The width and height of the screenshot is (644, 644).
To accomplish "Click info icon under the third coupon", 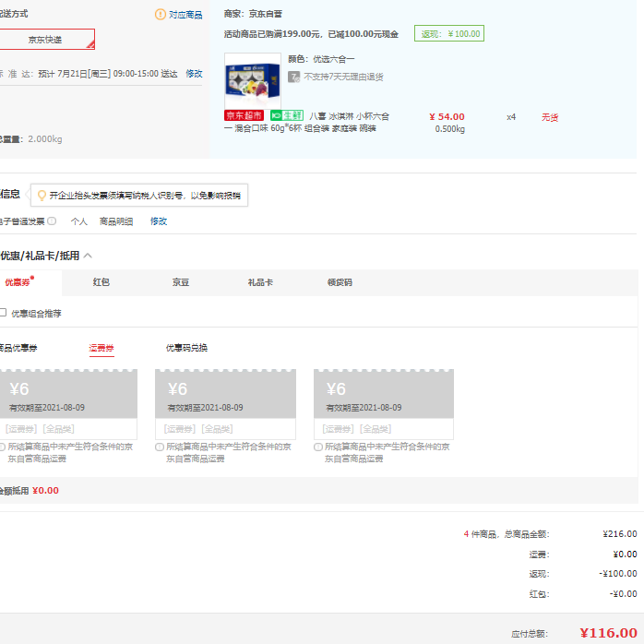I will 318,447.
